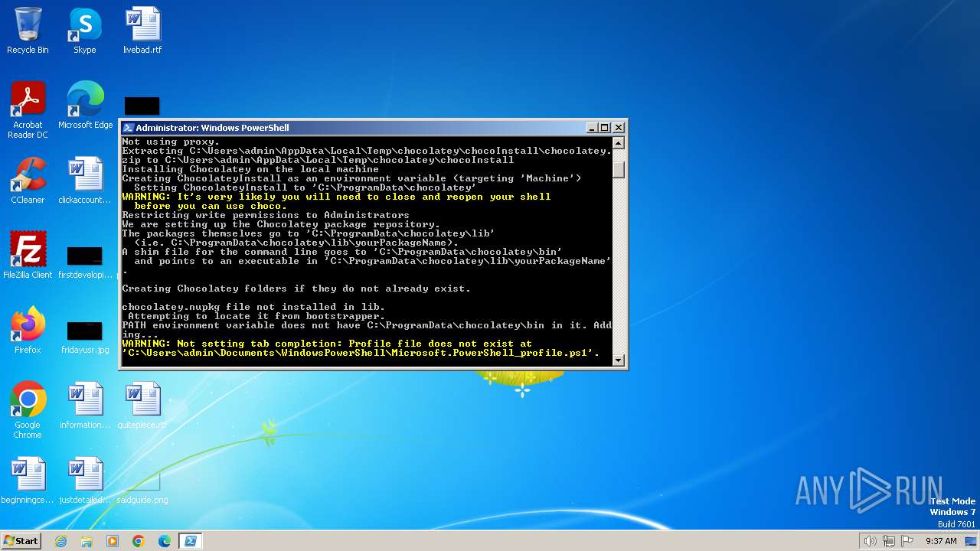Click the "Setting ChocolateyInstall to" line
Screen dimensions: 980x551
tap(305, 187)
